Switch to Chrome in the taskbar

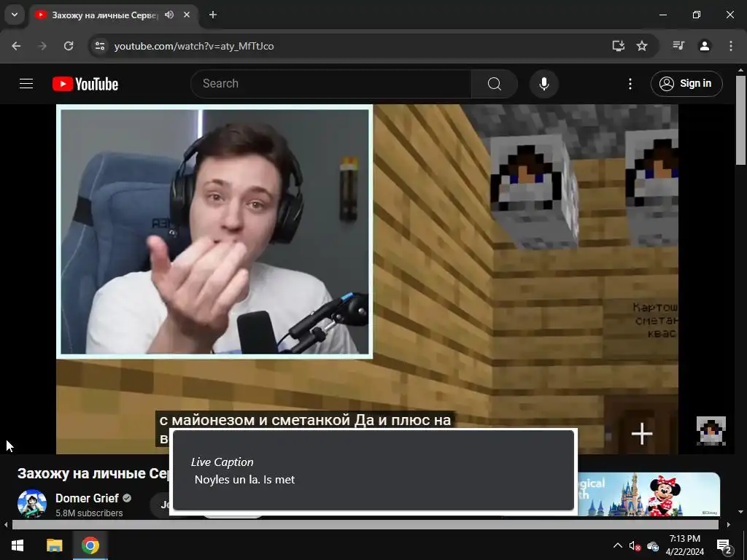[x=90, y=545]
